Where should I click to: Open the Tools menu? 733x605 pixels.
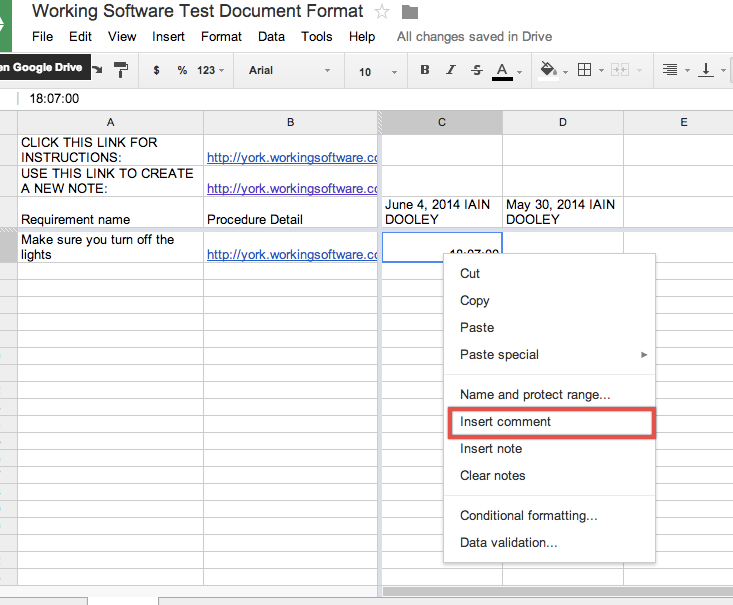point(316,36)
